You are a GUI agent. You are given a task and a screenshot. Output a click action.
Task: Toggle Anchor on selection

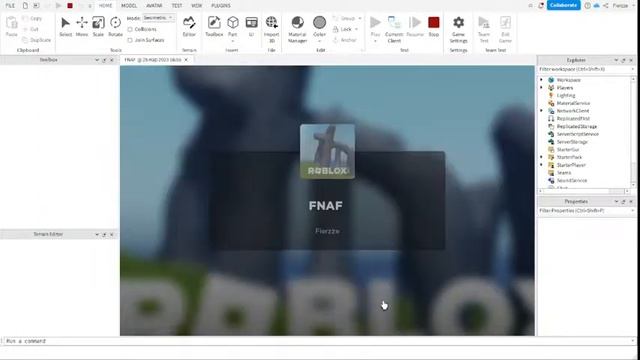point(345,40)
